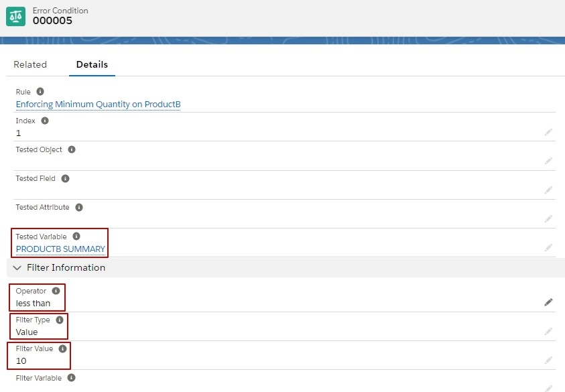The width and height of the screenshot is (565, 392).
Task: Show info tooltip for Filter Variable
Action: pyautogui.click(x=71, y=377)
